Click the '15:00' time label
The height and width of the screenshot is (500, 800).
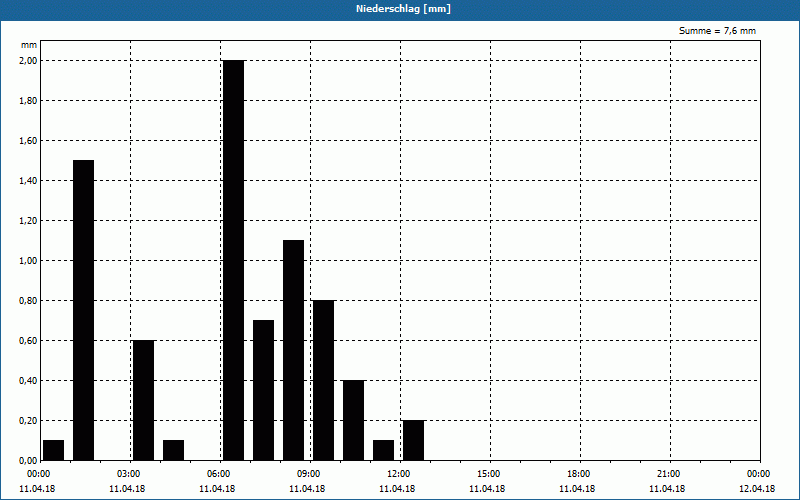tap(490, 474)
